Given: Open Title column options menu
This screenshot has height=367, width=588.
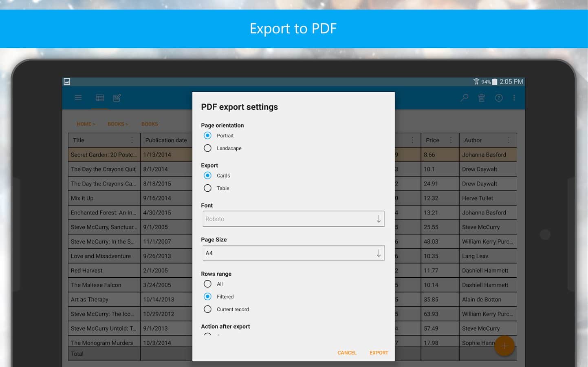Looking at the screenshot, I should click(132, 140).
